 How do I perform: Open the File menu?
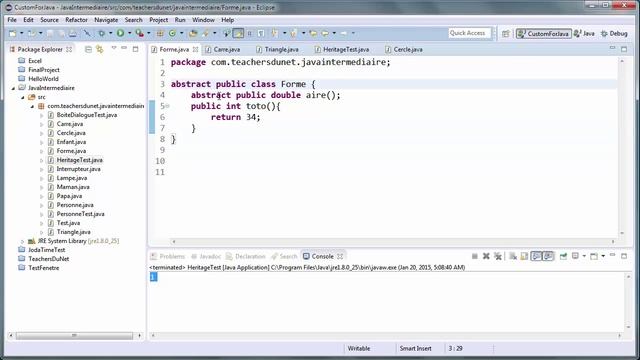pos(12,20)
